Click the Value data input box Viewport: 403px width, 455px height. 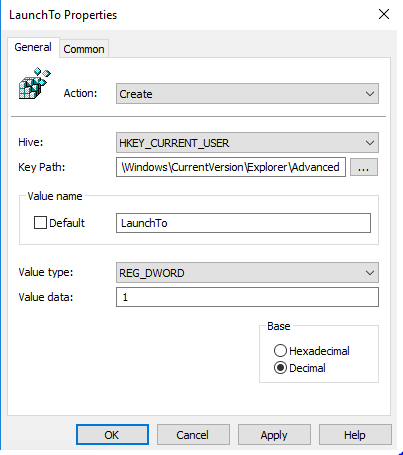(247, 297)
